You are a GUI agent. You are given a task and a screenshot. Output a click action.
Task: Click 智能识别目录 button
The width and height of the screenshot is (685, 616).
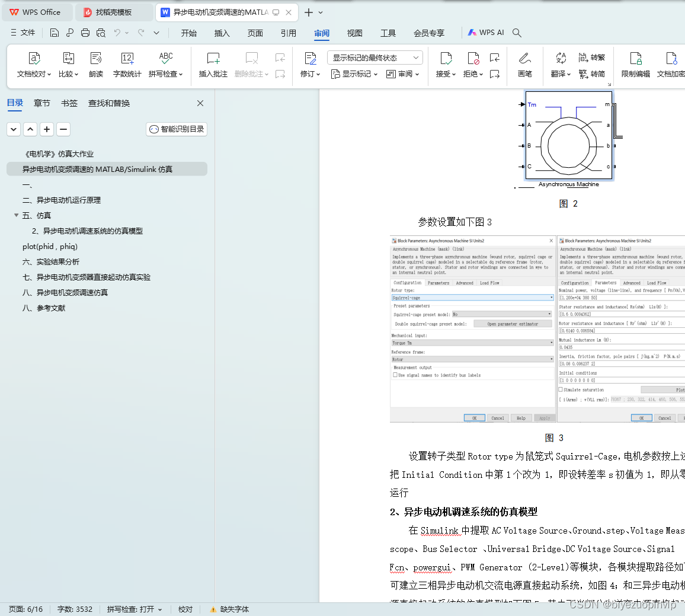(x=177, y=129)
